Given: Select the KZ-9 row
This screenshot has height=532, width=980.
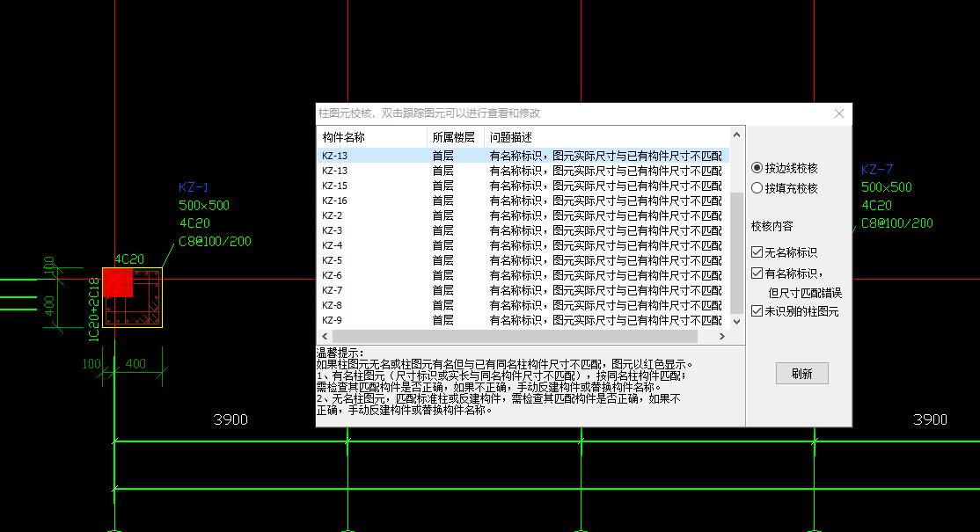Looking at the screenshot, I should (523, 320).
